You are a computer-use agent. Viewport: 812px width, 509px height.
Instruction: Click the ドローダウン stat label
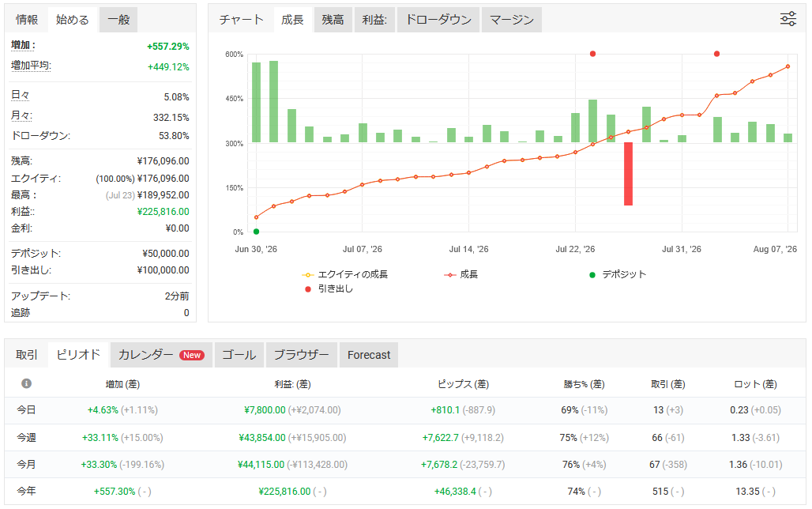click(x=40, y=136)
